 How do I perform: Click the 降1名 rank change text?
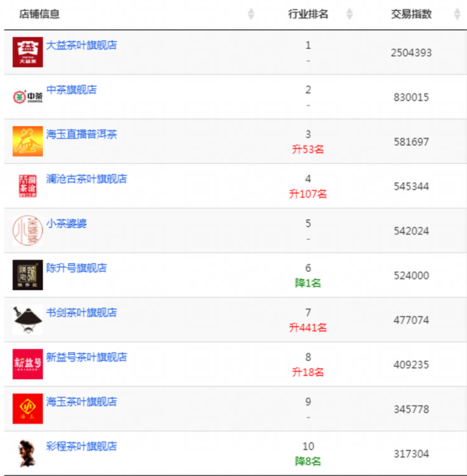pyautogui.click(x=308, y=284)
